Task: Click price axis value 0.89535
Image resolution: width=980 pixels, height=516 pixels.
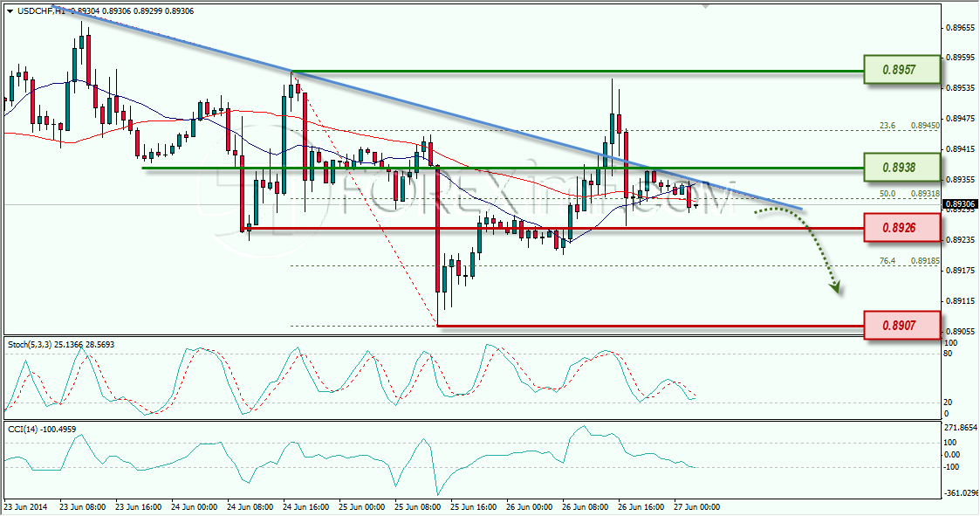Action: (962, 88)
